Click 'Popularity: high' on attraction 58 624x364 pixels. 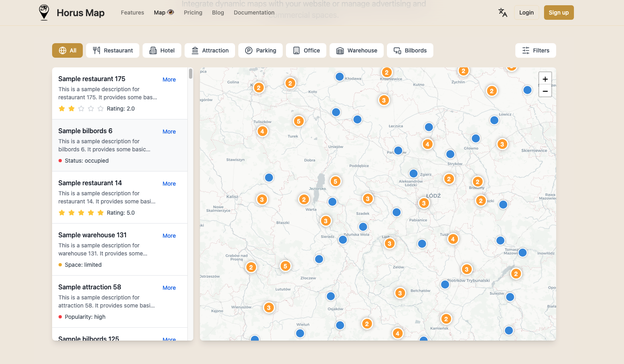pos(85,317)
